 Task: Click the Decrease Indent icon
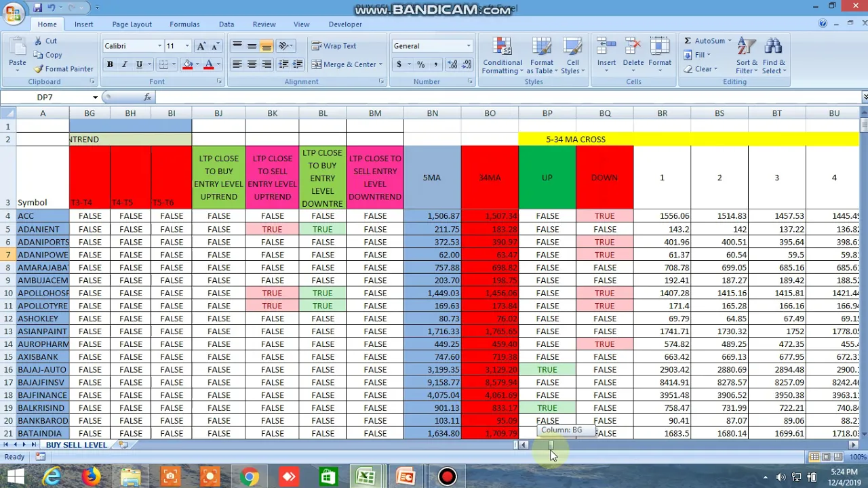283,64
